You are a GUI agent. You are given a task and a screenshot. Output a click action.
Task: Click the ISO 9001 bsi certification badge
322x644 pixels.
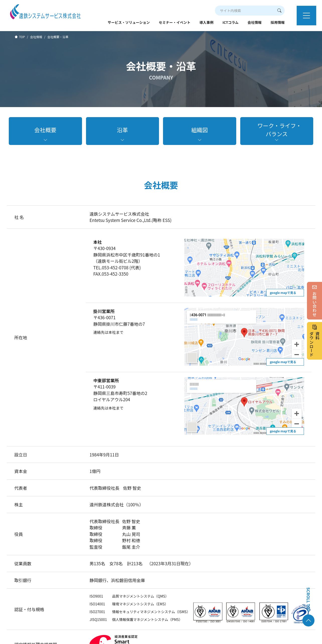click(x=208, y=612)
